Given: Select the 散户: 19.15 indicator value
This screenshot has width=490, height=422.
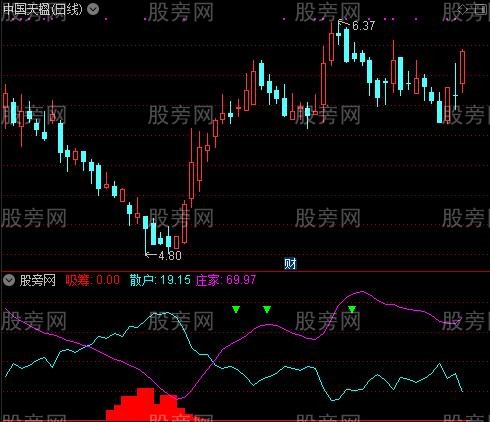Looking at the screenshot, I should (x=160, y=280).
